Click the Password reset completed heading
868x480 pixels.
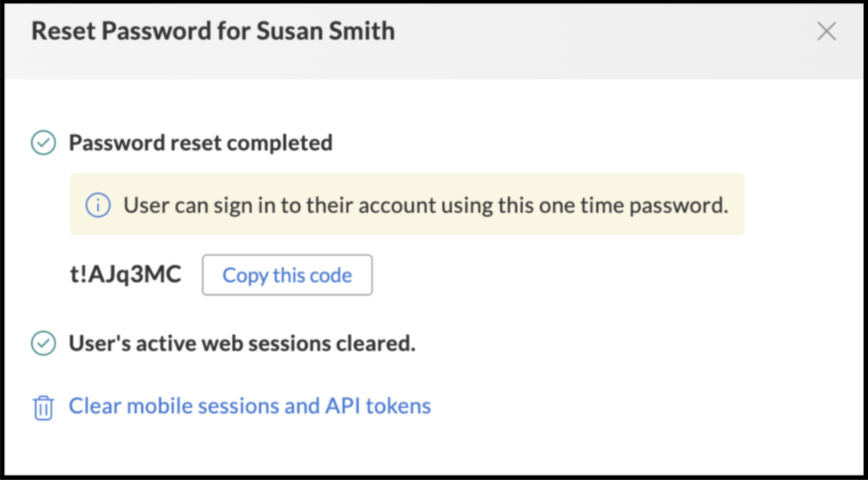click(x=201, y=143)
